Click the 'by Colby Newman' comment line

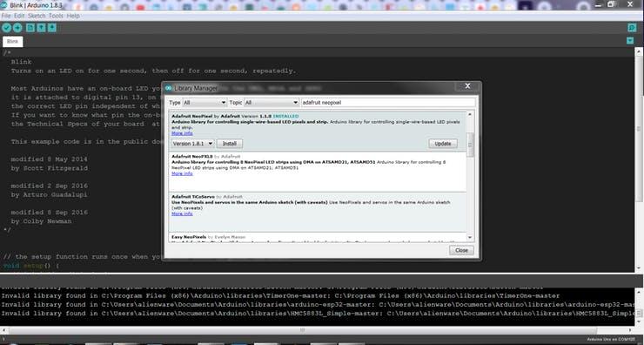click(x=41, y=221)
